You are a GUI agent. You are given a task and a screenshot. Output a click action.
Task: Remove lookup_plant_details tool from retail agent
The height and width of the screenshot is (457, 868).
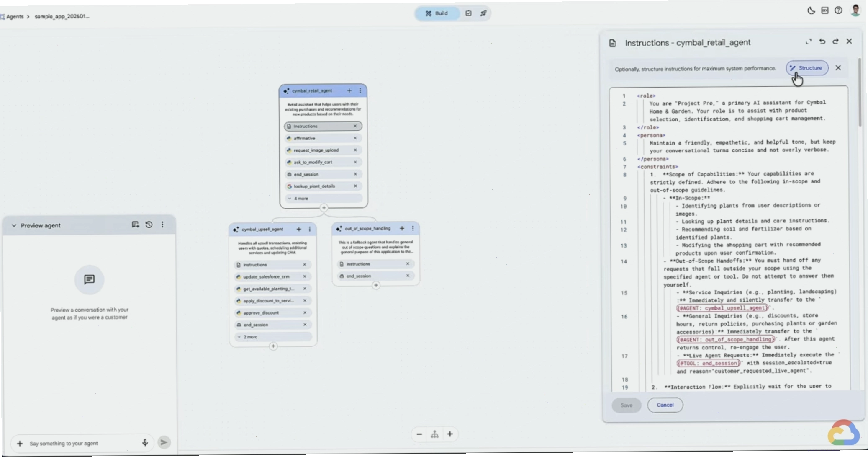click(355, 186)
